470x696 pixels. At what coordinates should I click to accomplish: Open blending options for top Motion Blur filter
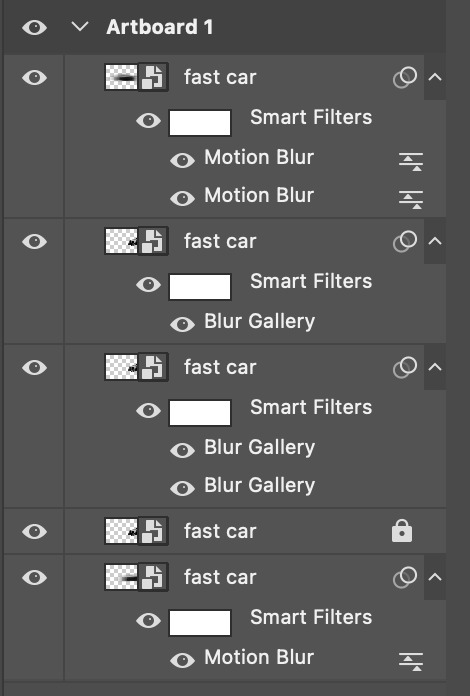(411, 161)
